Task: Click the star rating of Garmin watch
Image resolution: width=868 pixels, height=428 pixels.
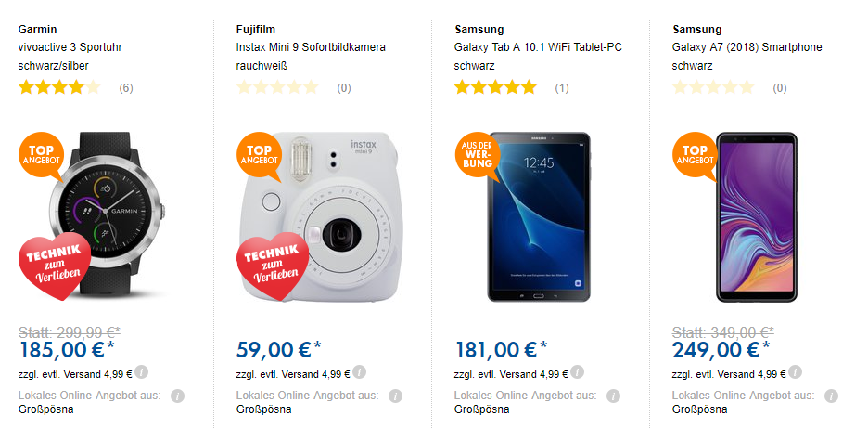Action: (x=59, y=88)
